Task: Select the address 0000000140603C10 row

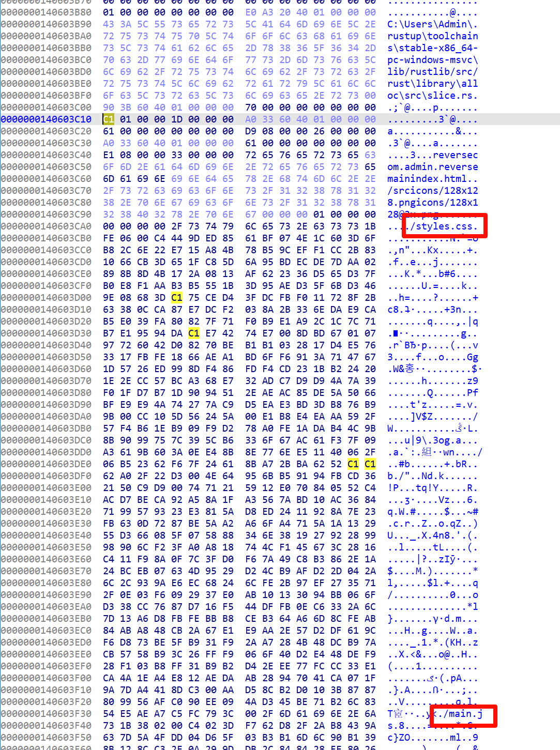Action: coord(46,119)
